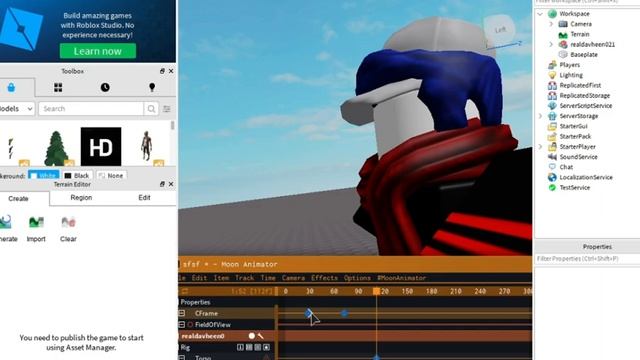Select the Lighting service icon
Viewport: 640px width, 360px height.
pyautogui.click(x=552, y=75)
